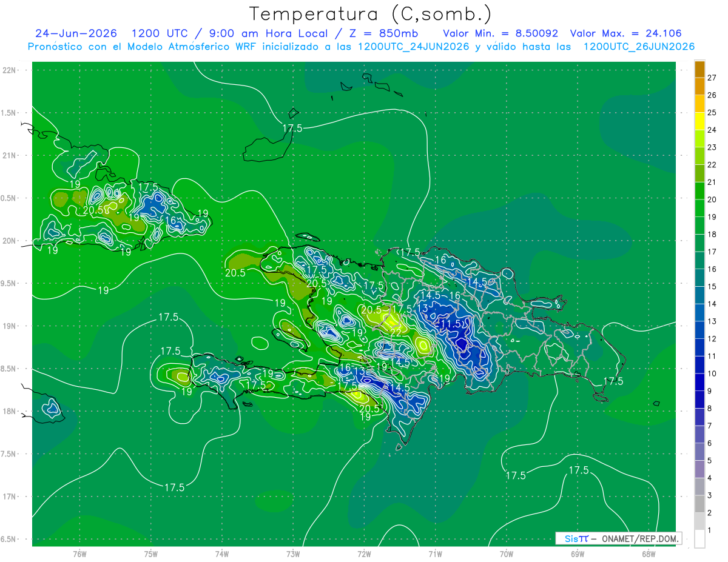Screen dimensions: 728x562
Task: Click the '71W' longitude axis label
Action: point(435,554)
